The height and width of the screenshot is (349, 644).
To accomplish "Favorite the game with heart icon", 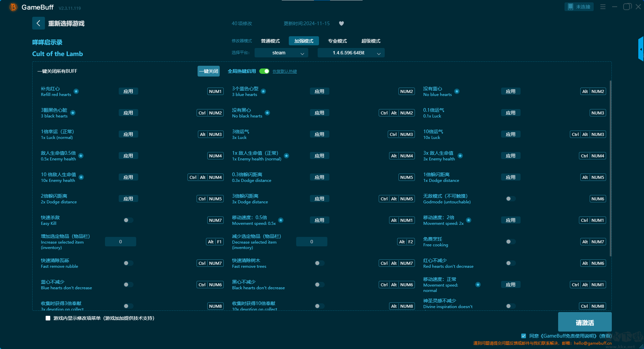I will [x=341, y=23].
